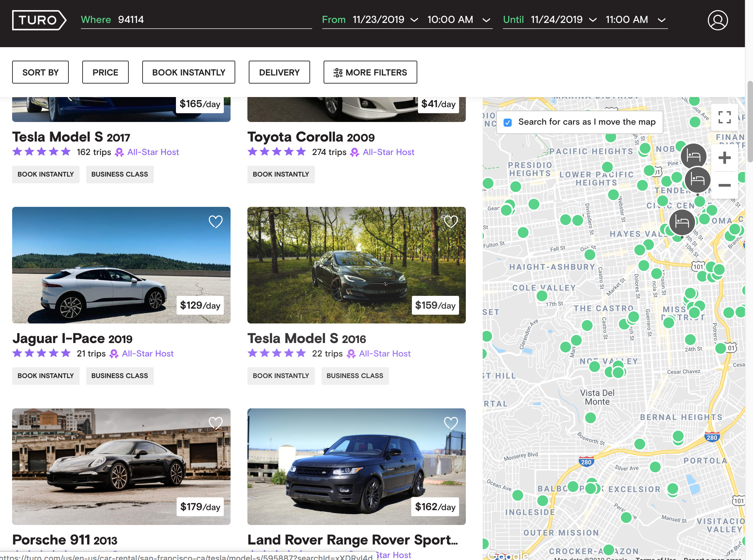Favorite the Porsche 911 heart icon

coord(215,423)
